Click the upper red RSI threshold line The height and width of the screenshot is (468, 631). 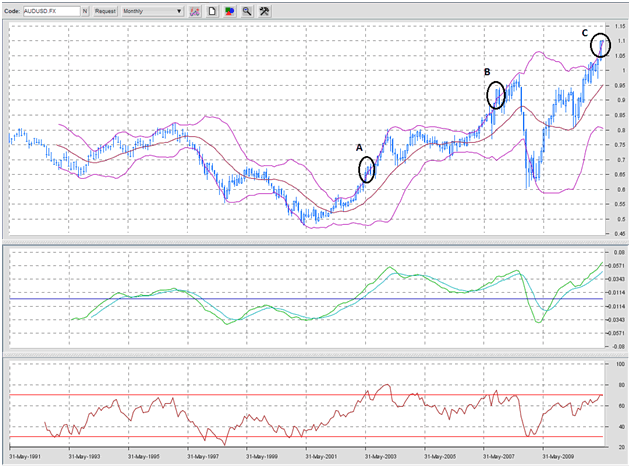click(200, 394)
